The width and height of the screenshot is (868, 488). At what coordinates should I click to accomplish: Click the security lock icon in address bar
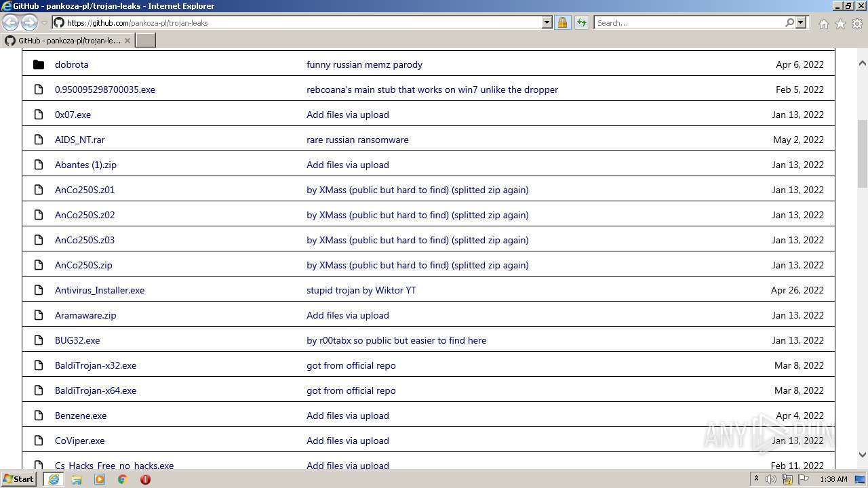point(562,23)
